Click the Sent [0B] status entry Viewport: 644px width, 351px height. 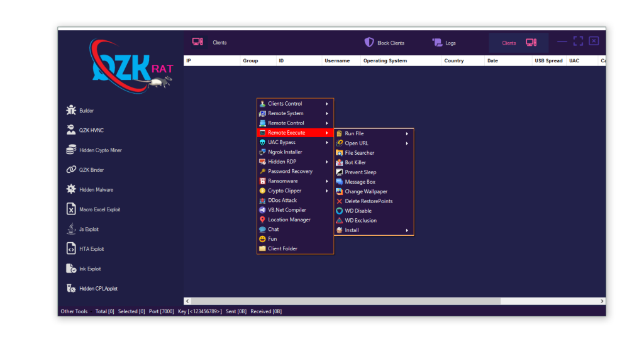click(x=236, y=311)
